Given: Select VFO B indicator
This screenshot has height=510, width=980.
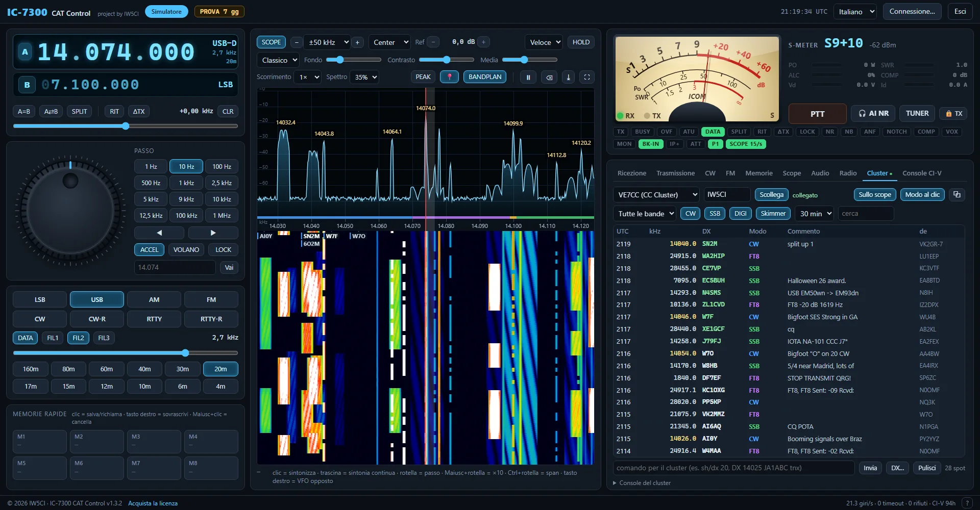Looking at the screenshot, I should (27, 85).
